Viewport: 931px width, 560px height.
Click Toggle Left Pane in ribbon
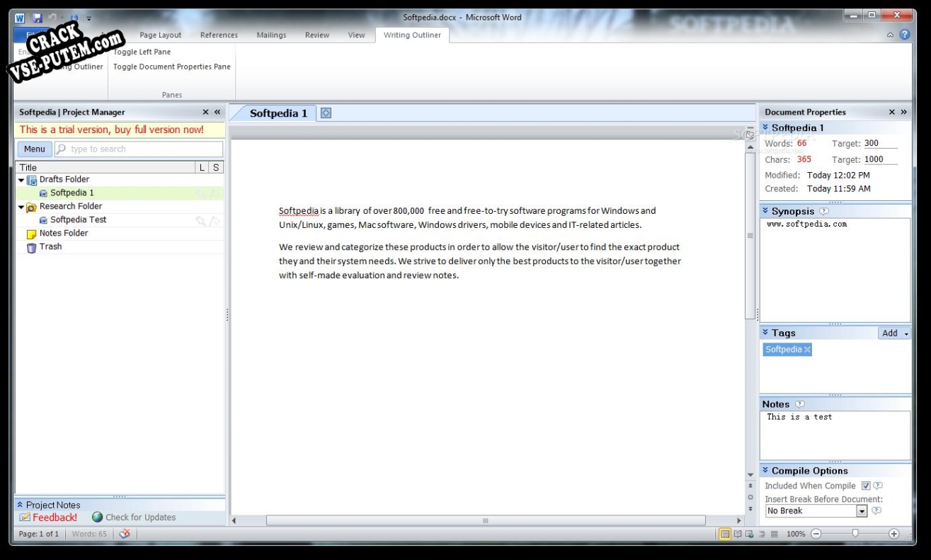click(x=142, y=52)
